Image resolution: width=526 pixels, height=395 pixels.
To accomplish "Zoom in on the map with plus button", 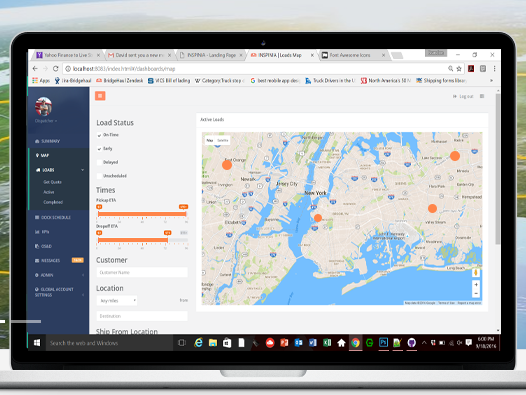I will click(476, 285).
